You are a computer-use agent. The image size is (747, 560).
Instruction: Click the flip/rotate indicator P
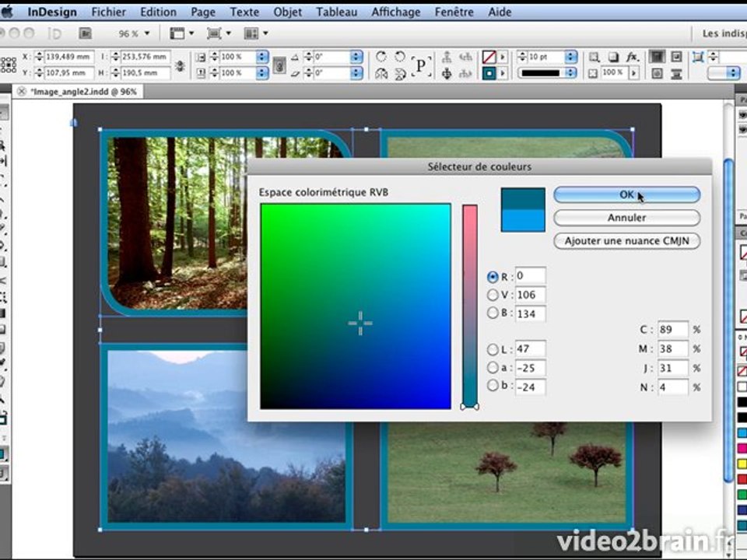click(x=421, y=65)
